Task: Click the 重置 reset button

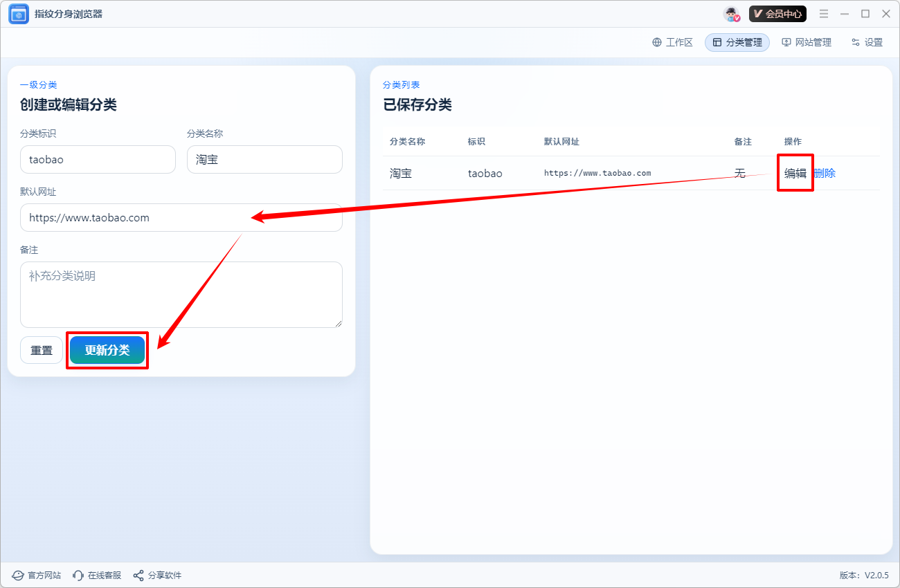Action: click(42, 350)
